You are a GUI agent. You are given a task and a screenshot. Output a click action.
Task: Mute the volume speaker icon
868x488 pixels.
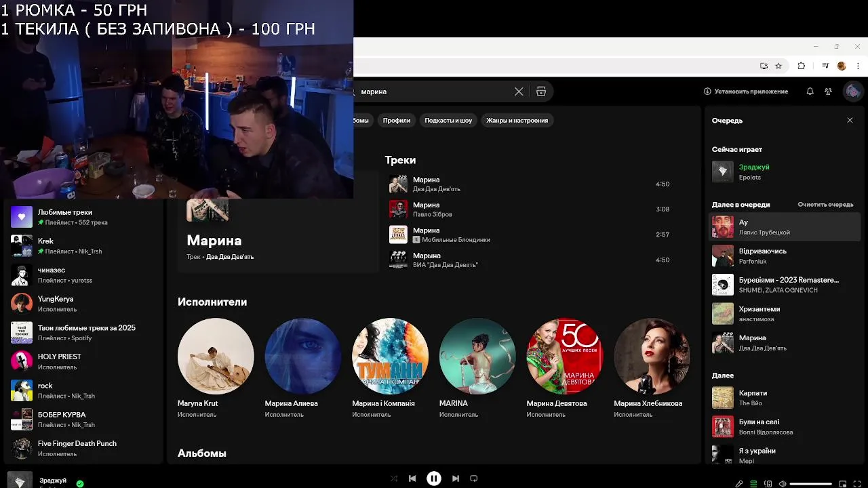tap(783, 484)
